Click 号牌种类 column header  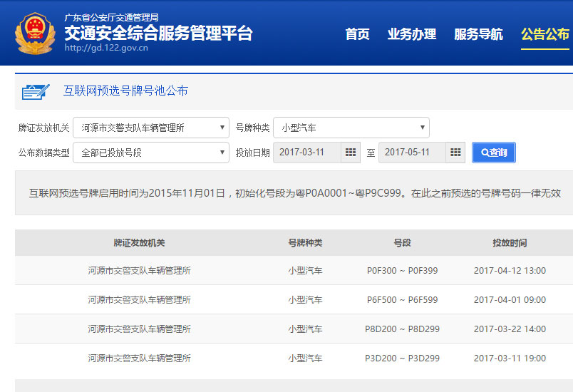pyautogui.click(x=305, y=242)
